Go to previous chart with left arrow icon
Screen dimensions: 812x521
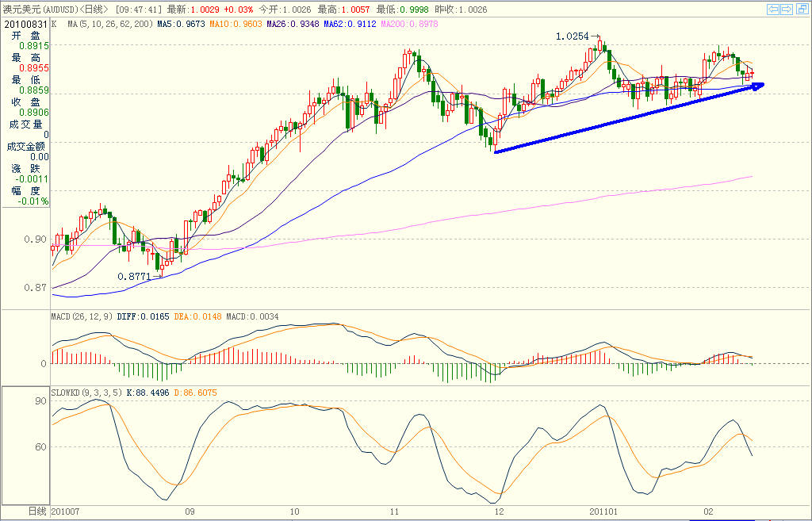click(x=773, y=10)
